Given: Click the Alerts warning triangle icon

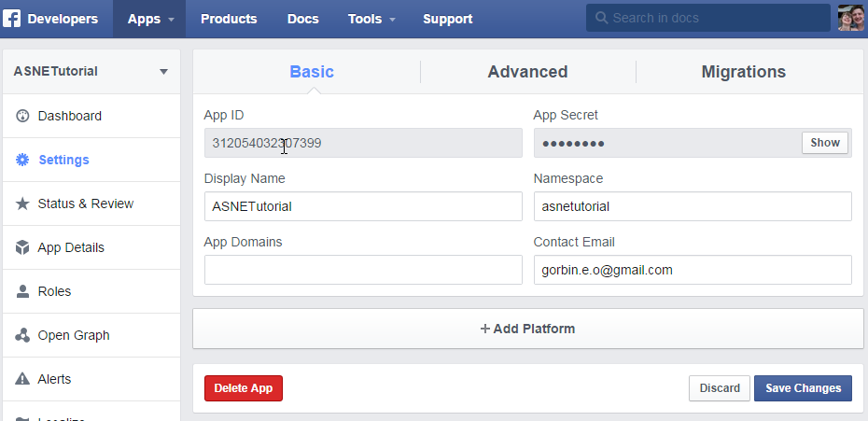Looking at the screenshot, I should [x=23, y=379].
